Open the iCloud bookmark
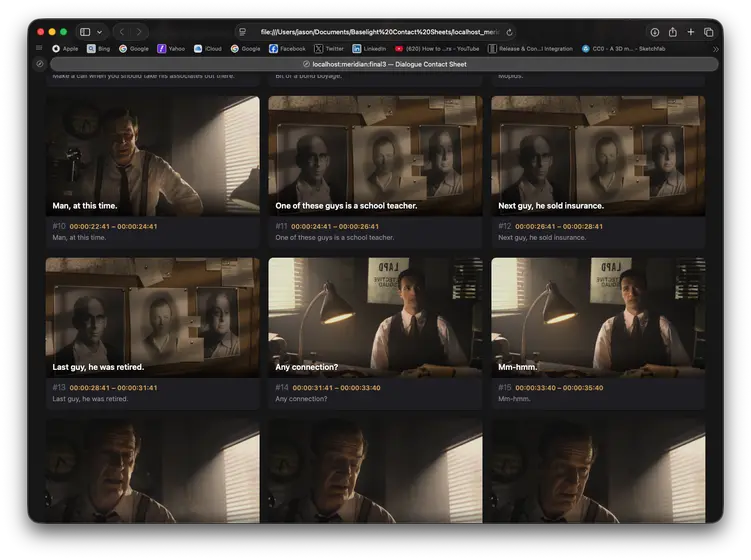 (x=208, y=48)
